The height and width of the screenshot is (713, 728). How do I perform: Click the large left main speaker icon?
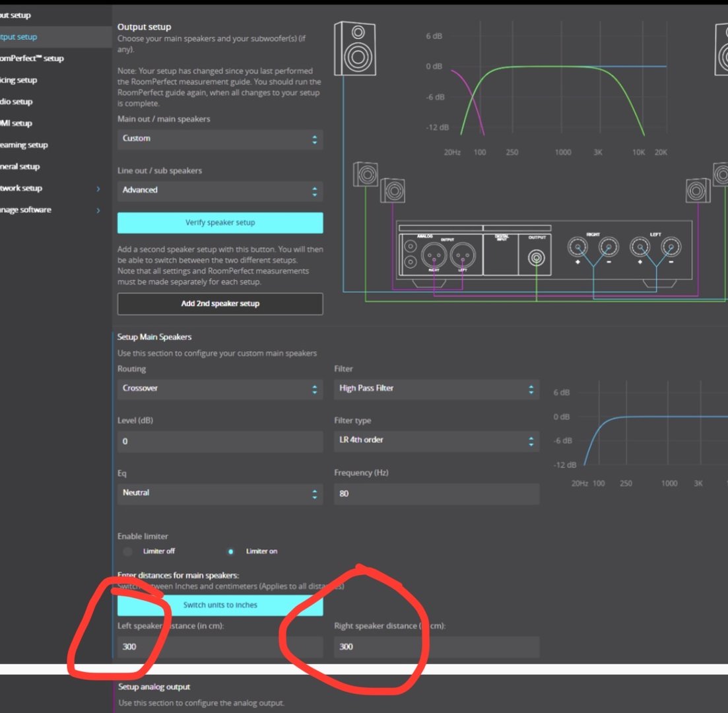(x=355, y=48)
